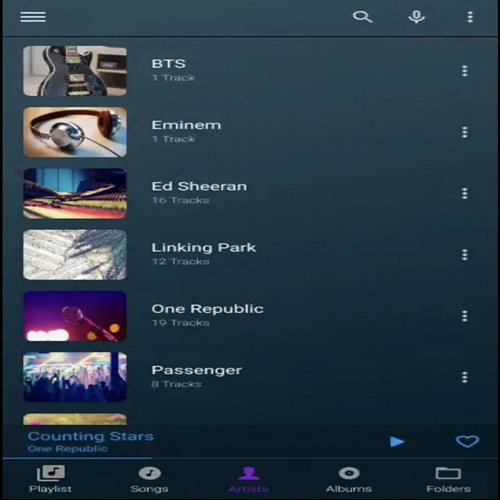Open the top bar overflow menu
The height and width of the screenshot is (500, 500).
click(x=470, y=17)
